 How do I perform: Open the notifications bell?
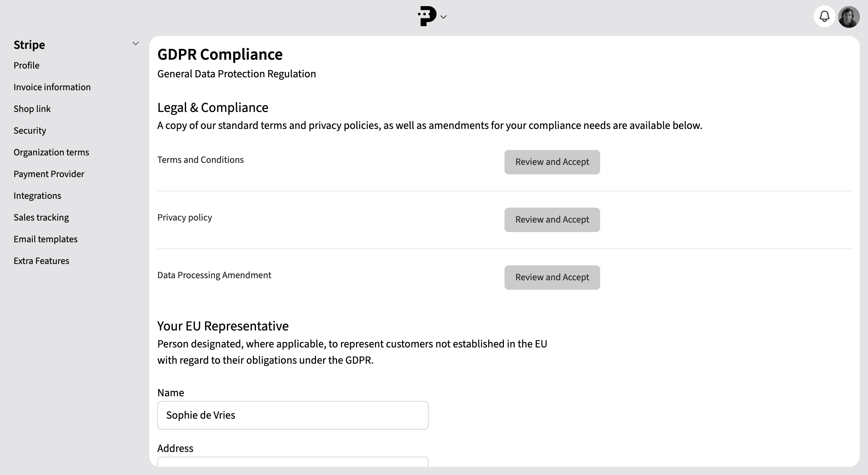pyautogui.click(x=824, y=16)
